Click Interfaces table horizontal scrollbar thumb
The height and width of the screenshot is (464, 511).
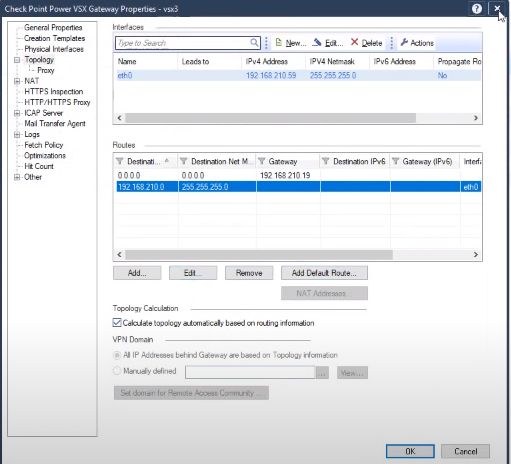pyautogui.click(x=271, y=118)
